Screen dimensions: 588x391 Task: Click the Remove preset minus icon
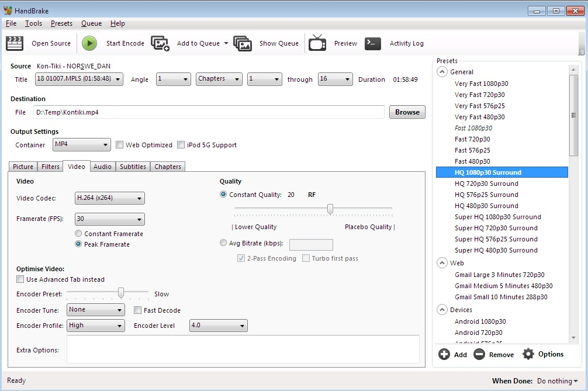point(479,354)
